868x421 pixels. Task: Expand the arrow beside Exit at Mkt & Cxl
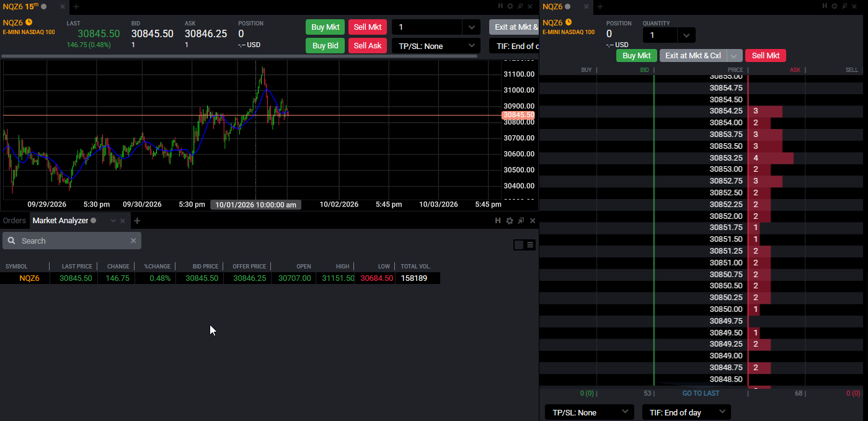click(x=734, y=56)
